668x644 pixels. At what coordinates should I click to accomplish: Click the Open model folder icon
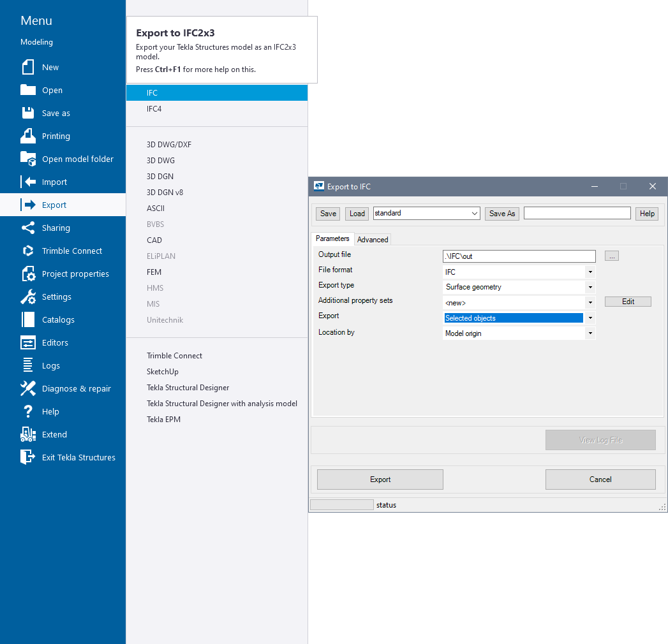[28, 159]
